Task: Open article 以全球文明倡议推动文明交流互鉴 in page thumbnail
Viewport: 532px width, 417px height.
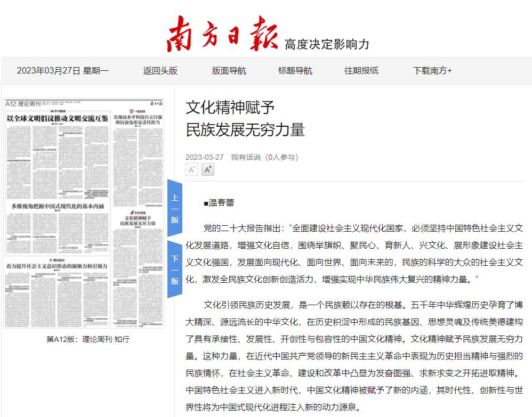Action: click(57, 117)
